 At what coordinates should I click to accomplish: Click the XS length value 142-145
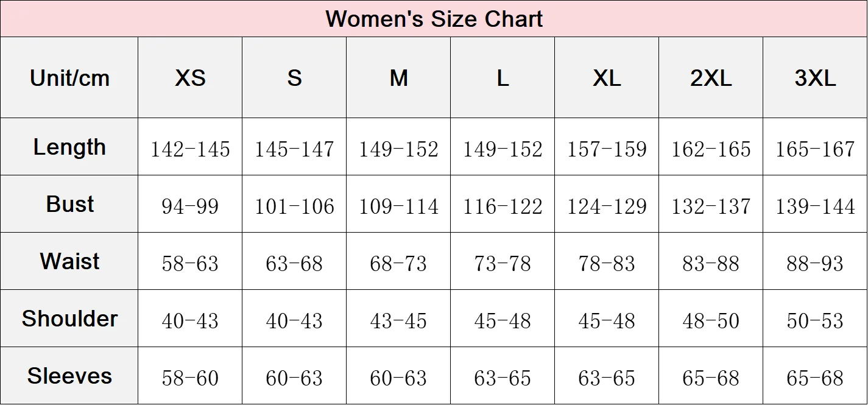click(x=190, y=149)
